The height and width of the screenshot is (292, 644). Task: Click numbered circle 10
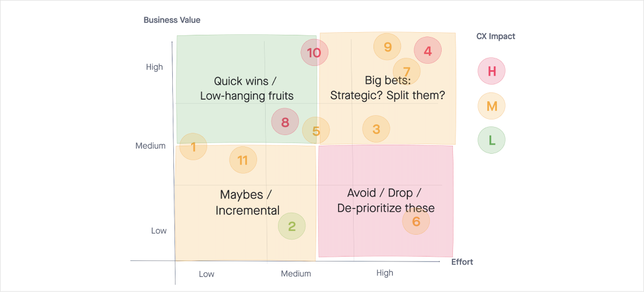tap(314, 53)
